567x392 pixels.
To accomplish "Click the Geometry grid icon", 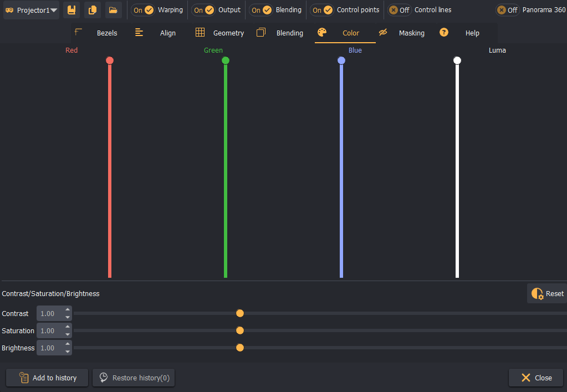I will pyautogui.click(x=200, y=33).
